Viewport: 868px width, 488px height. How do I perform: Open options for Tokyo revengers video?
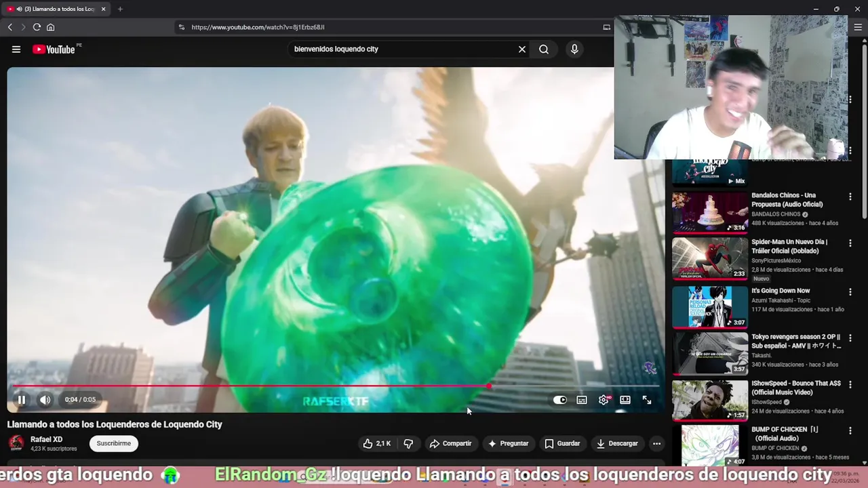850,338
